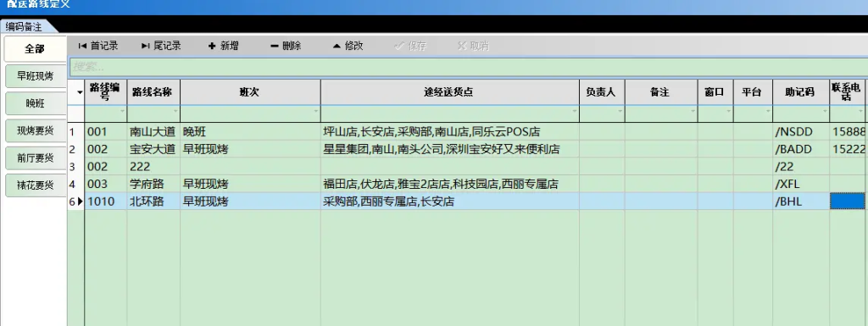Click delivery points cell starting 星星集团
868x326 pixels.
tap(450, 149)
